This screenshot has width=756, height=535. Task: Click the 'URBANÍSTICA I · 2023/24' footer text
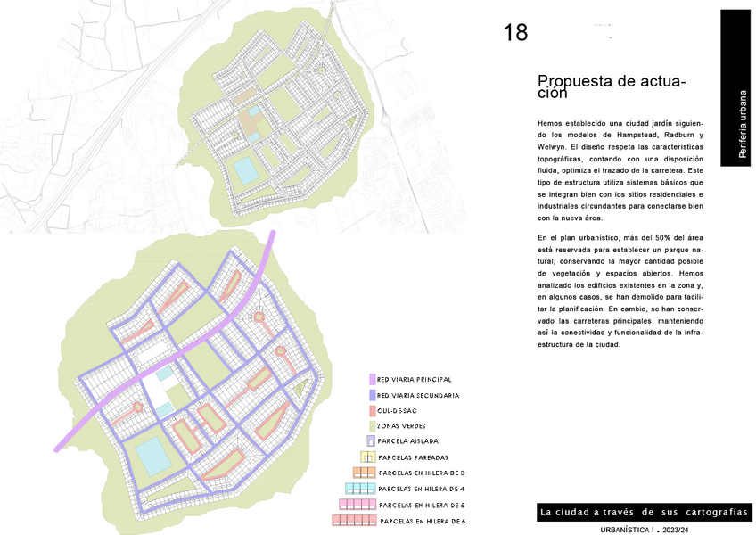(x=645, y=530)
